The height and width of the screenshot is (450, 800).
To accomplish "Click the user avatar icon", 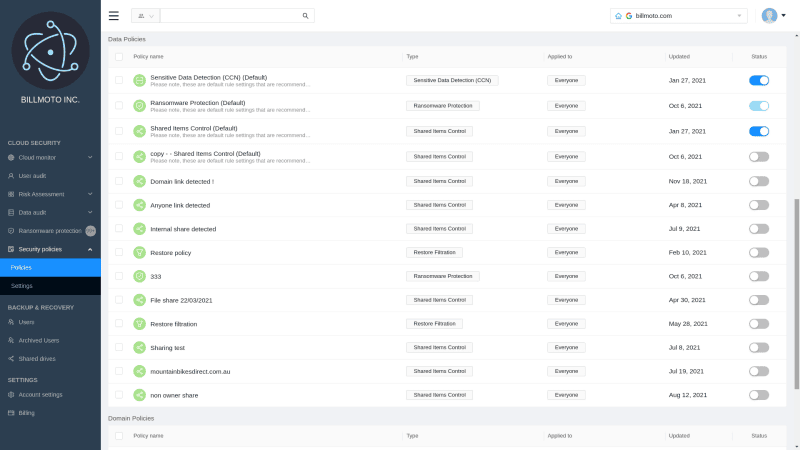I will (769, 16).
